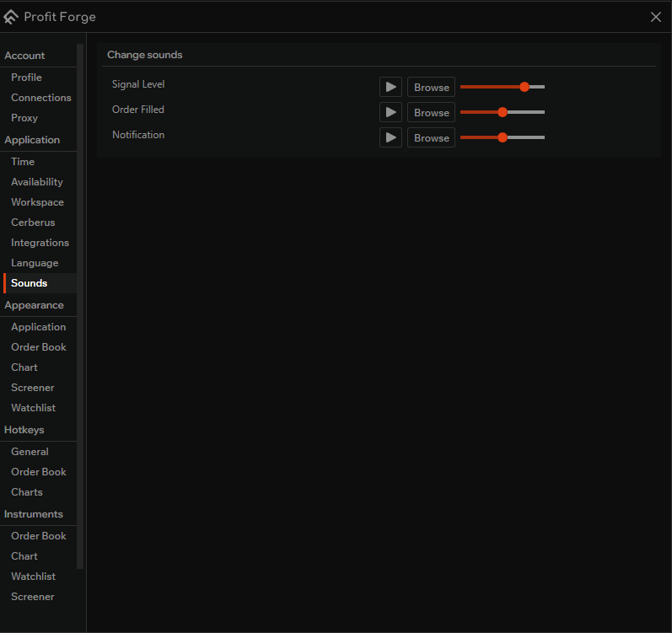Click the Notification label
The image size is (672, 633).
pyautogui.click(x=138, y=135)
